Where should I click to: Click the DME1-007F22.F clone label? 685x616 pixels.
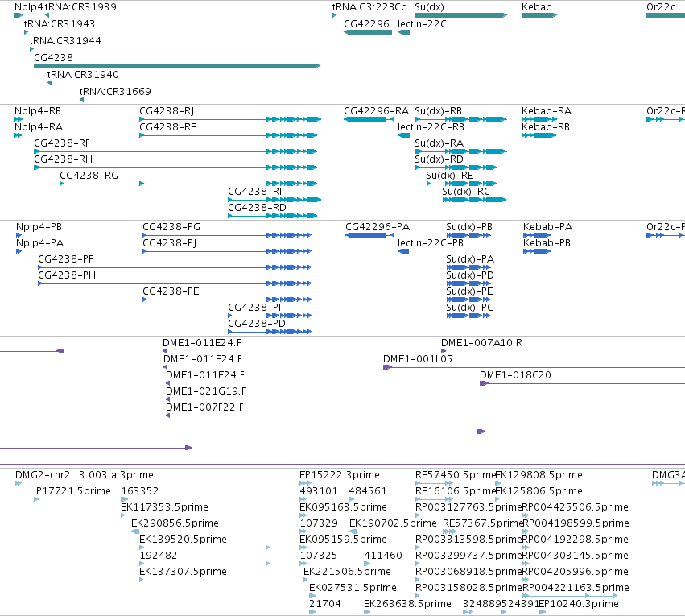pyautogui.click(x=205, y=407)
